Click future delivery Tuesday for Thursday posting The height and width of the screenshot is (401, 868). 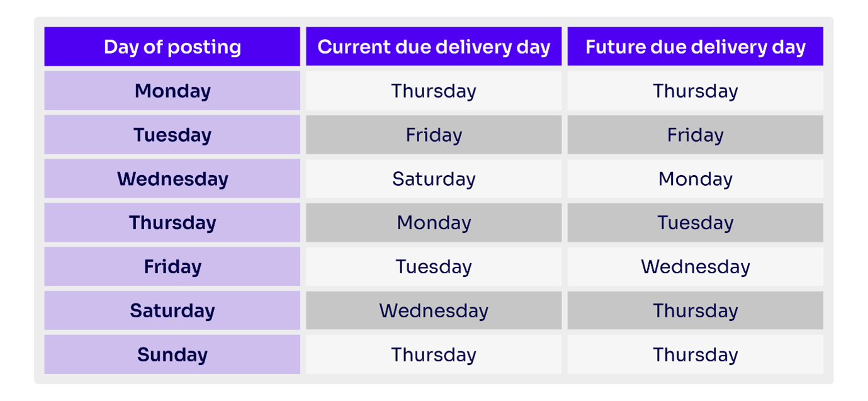696,223
